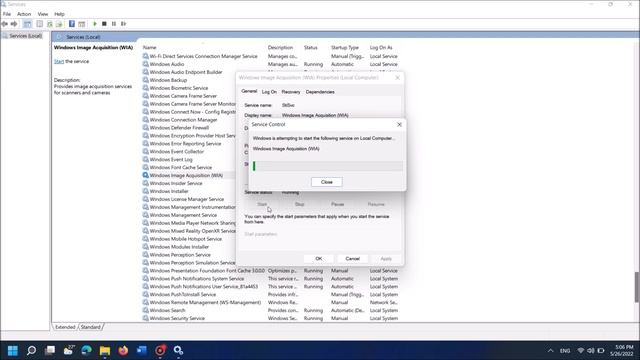Switch to the Dependencies tab
The height and width of the screenshot is (360, 640).
tap(320, 92)
